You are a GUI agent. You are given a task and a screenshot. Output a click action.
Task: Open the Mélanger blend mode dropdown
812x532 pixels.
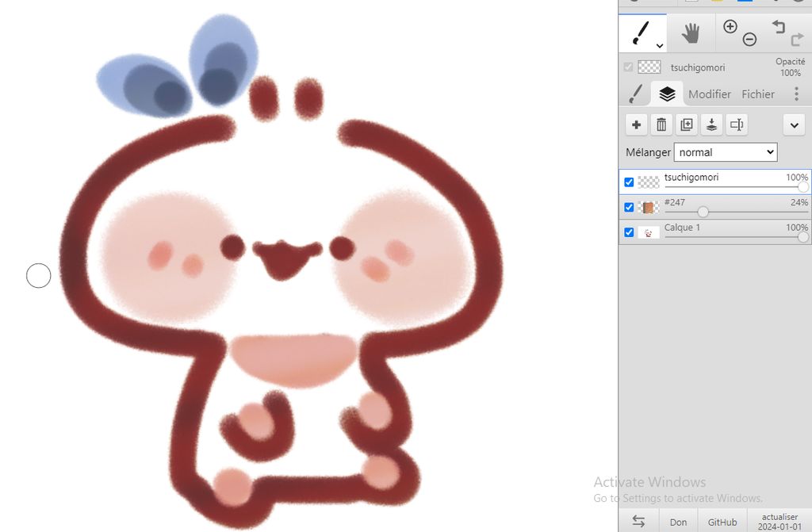[x=726, y=152]
